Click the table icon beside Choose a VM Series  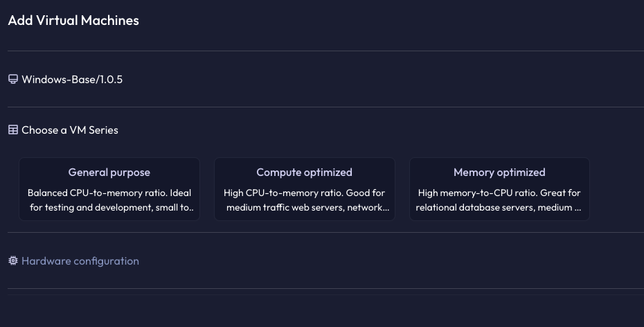(13, 130)
